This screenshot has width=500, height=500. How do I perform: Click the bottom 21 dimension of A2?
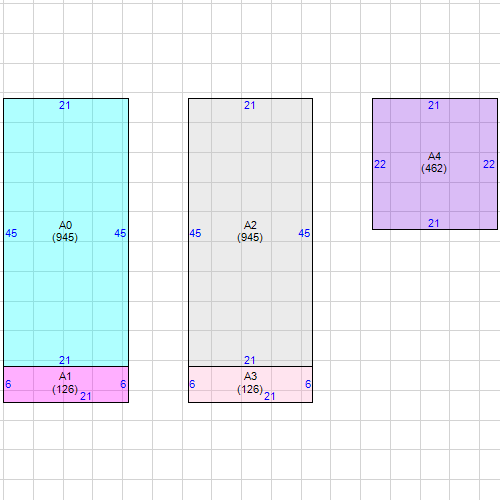[249, 360]
